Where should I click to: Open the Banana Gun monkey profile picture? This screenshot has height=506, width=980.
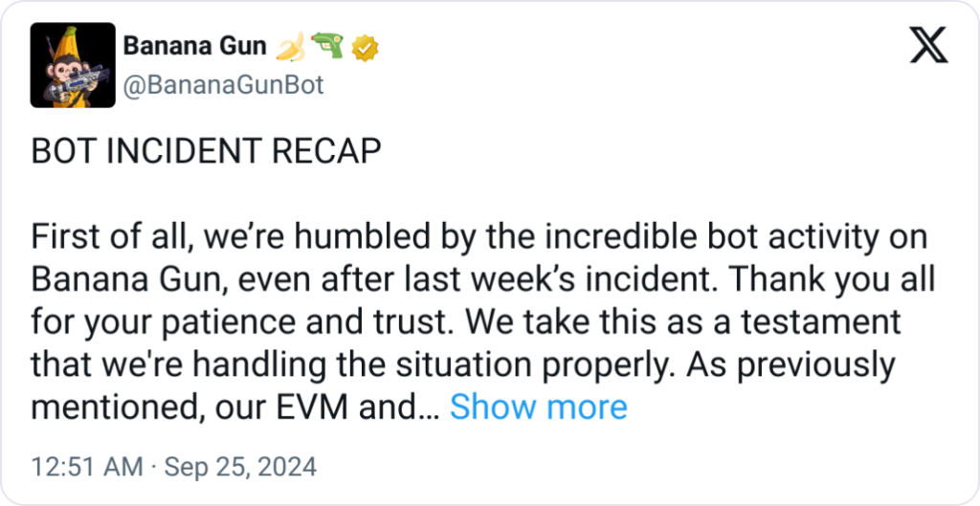point(74,65)
